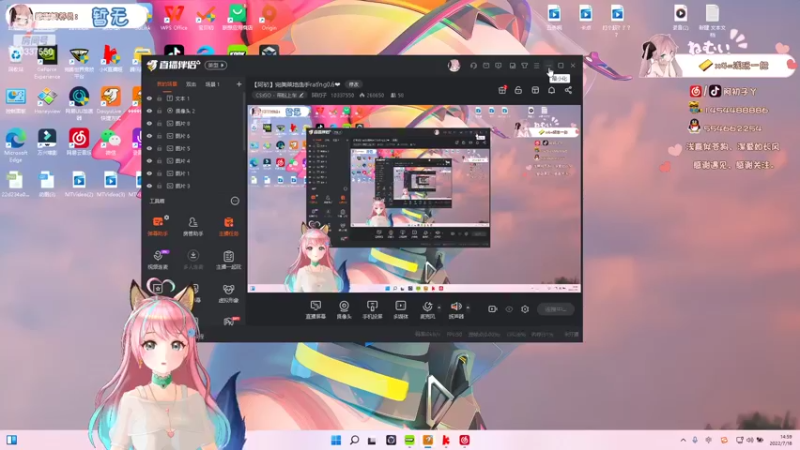Click the headset support icon in the title bar
This screenshot has height=450, width=800.
click(x=473, y=66)
